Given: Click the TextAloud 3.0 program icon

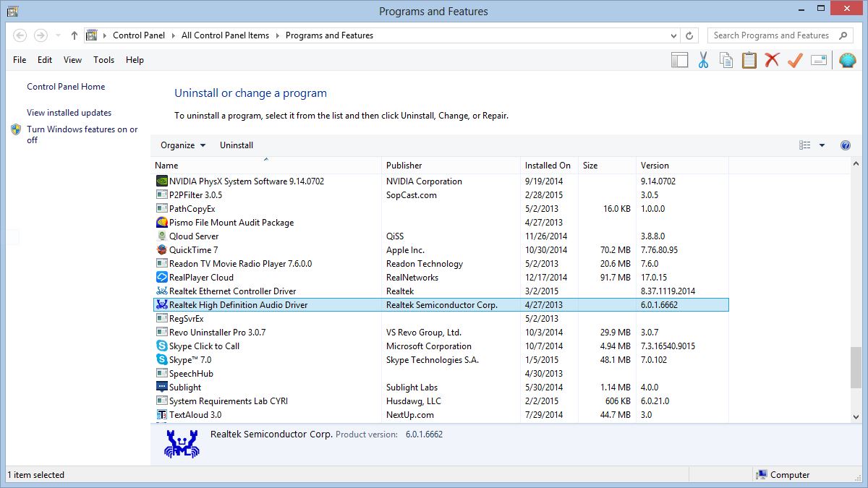Looking at the screenshot, I should 162,415.
